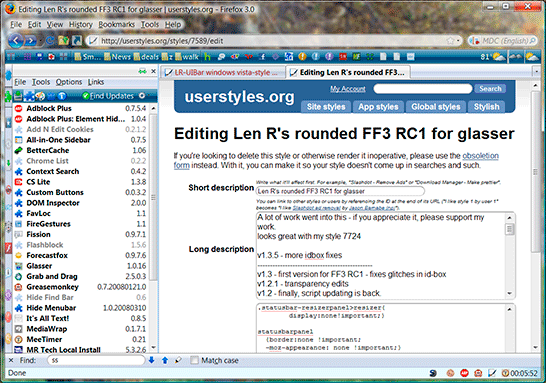The image size is (546, 383).
Task: Click the blue puzzle piece Extensions icon
Action: (29, 96)
